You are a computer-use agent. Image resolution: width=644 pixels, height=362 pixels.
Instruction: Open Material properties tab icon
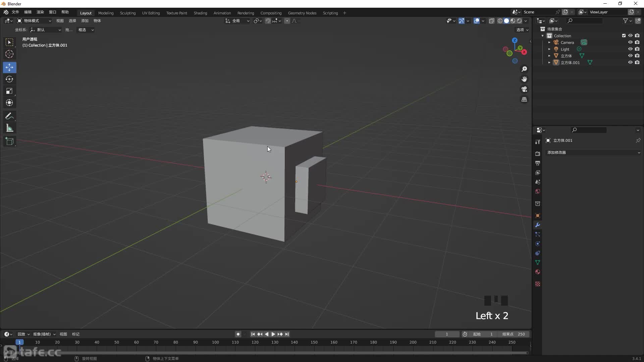click(538, 272)
